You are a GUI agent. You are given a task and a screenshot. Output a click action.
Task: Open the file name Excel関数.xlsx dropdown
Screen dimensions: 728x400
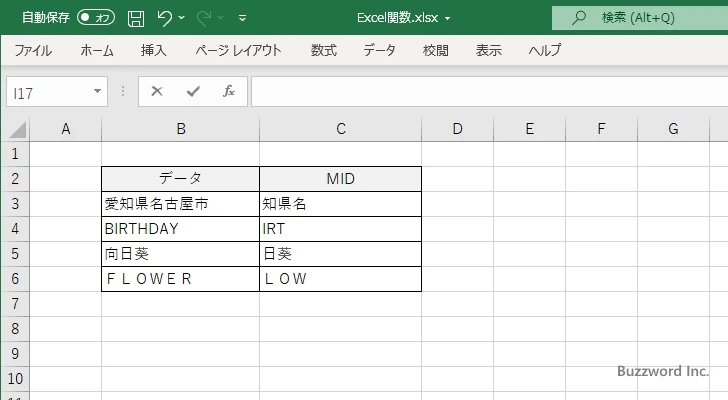point(447,18)
